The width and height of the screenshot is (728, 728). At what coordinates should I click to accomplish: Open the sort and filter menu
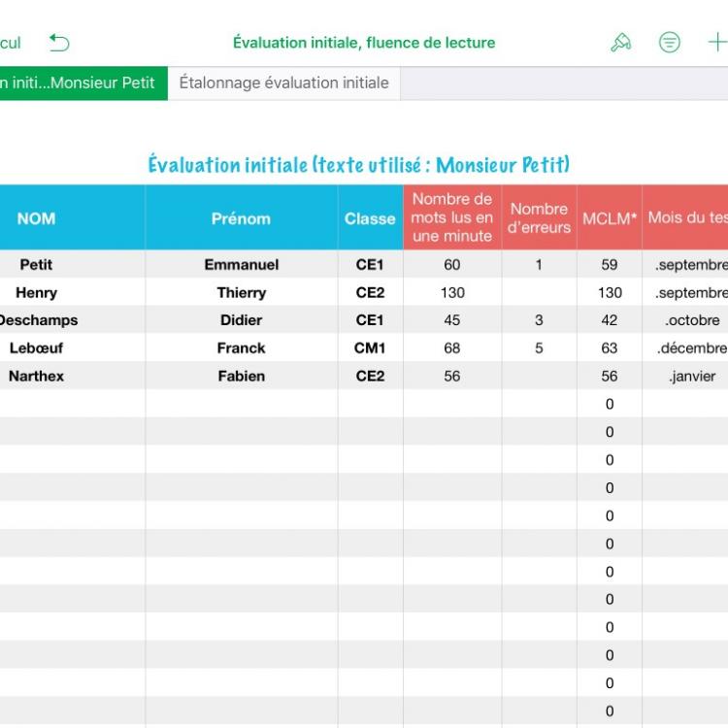tap(670, 43)
